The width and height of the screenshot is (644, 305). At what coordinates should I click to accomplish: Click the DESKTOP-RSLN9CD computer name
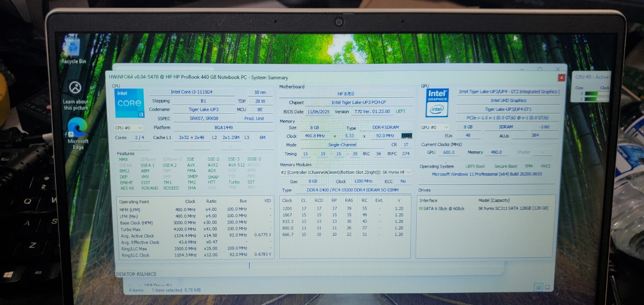coord(136,274)
